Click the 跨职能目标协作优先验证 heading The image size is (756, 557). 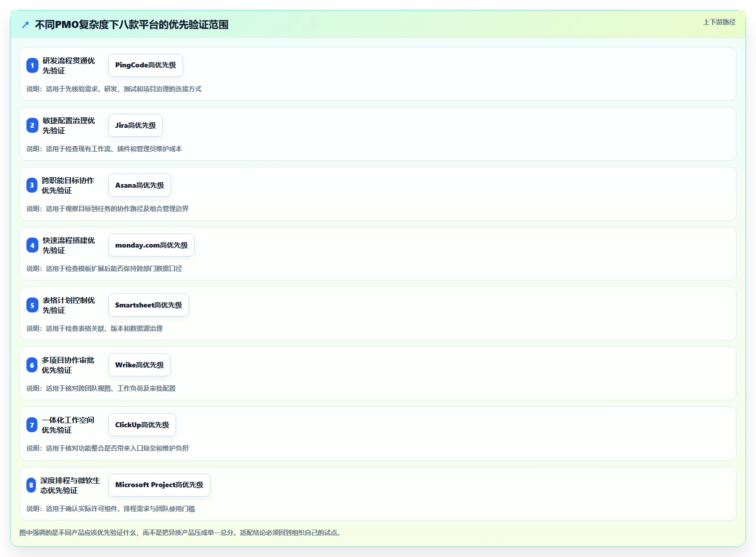(x=68, y=185)
